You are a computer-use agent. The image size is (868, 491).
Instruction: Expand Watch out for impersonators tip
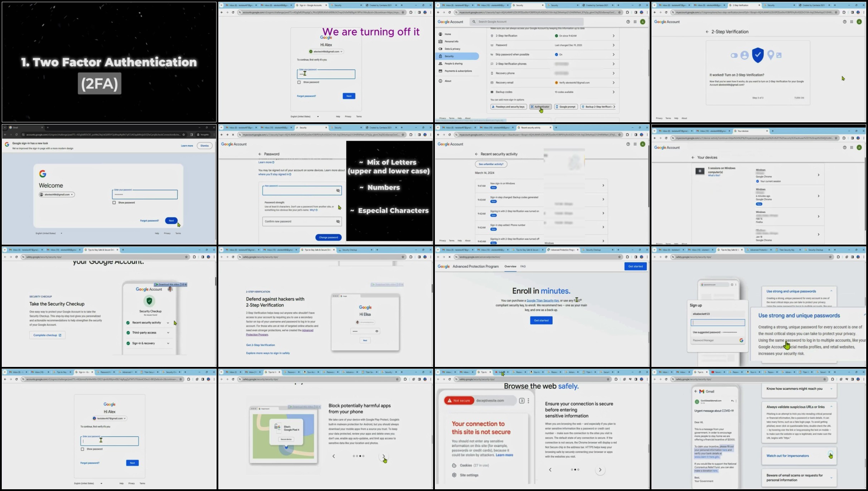(799, 456)
